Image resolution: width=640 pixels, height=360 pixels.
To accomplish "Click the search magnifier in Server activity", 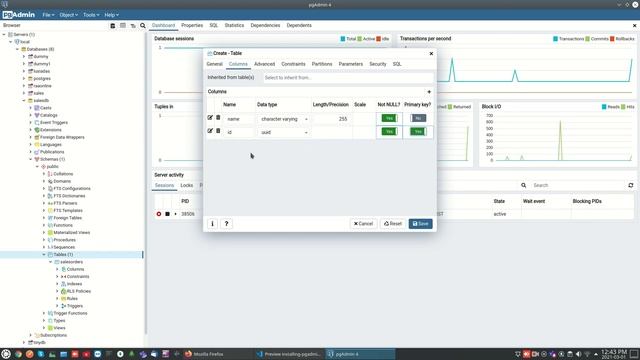I will pos(524,185).
